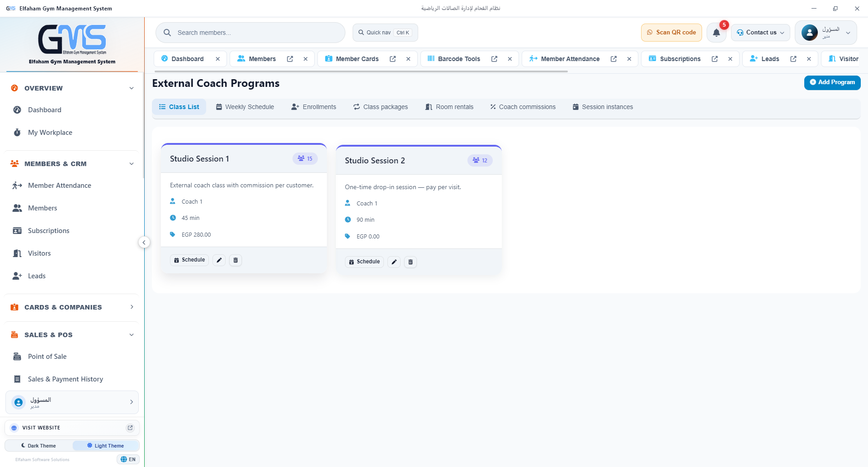Collapse the SALES & POS section

click(72, 335)
